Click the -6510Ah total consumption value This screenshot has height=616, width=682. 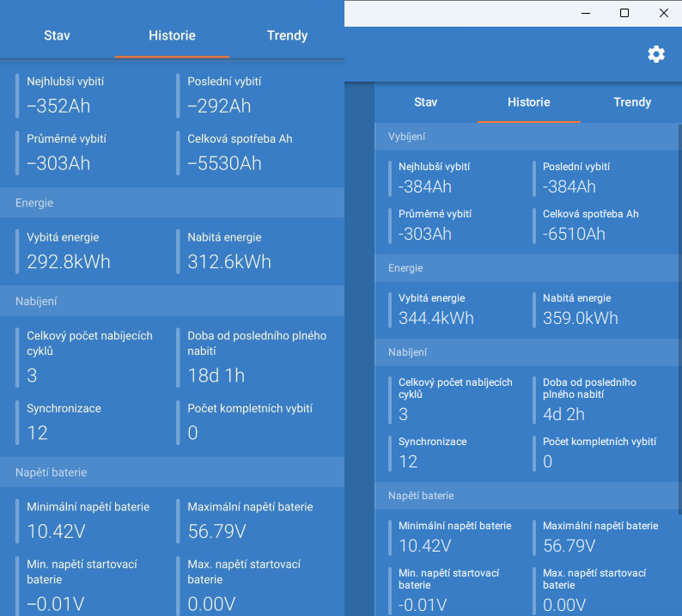click(574, 233)
